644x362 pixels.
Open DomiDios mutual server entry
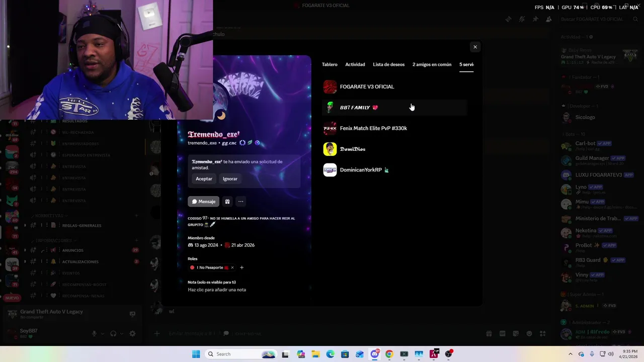[x=395, y=149]
